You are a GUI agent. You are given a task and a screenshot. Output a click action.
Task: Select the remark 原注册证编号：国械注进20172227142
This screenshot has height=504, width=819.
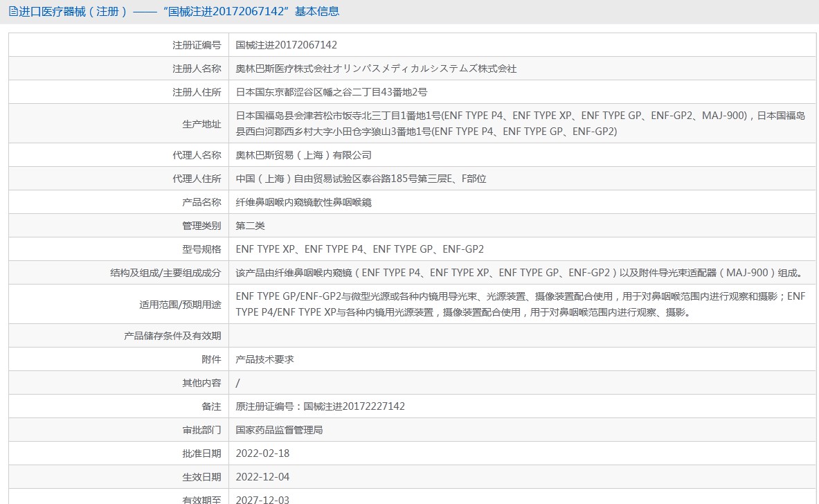[320, 406]
